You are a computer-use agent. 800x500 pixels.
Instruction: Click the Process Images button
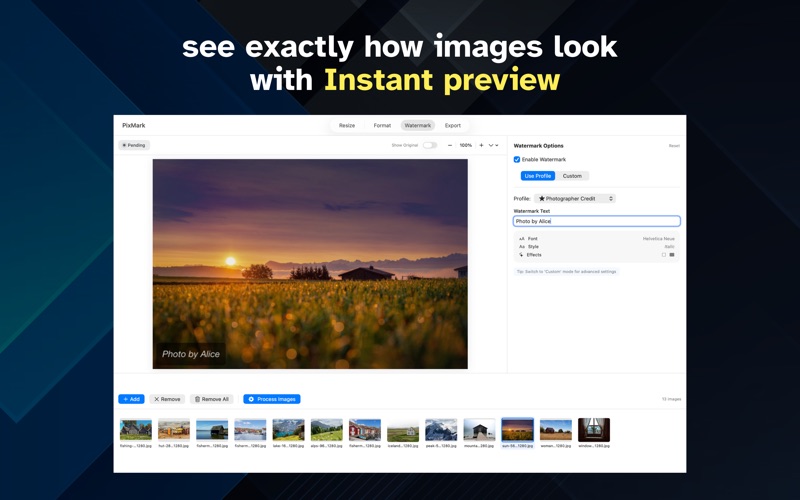coord(271,399)
